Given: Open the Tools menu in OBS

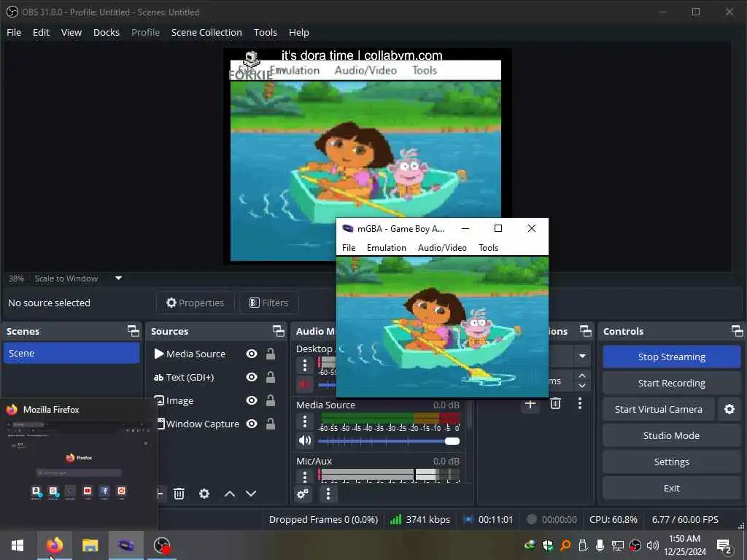Looking at the screenshot, I should coord(266,32).
